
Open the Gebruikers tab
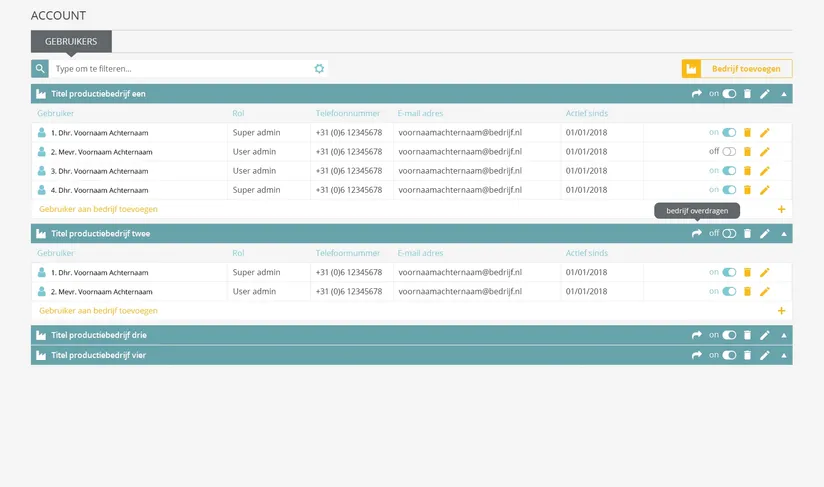click(71, 41)
